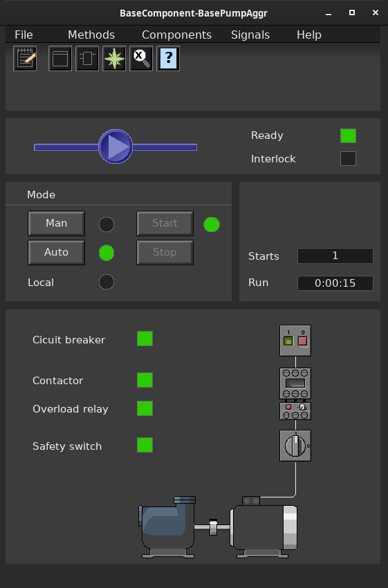Expand the Signals menu

point(250,35)
